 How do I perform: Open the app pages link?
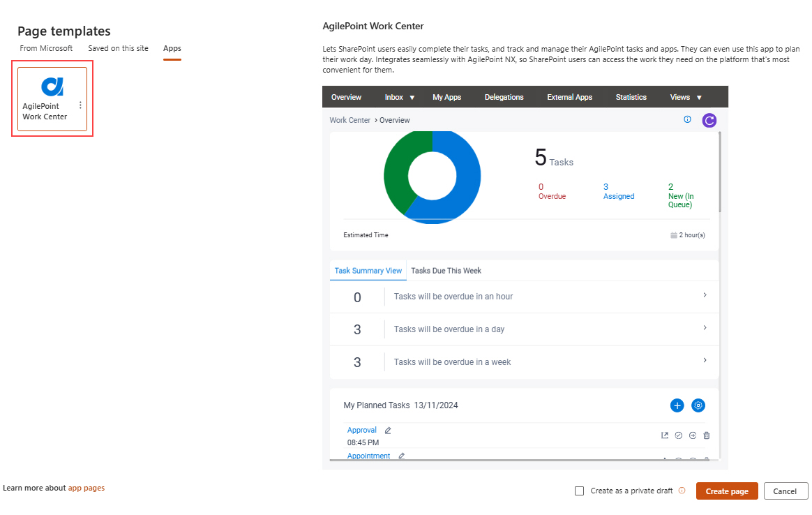pyautogui.click(x=87, y=488)
